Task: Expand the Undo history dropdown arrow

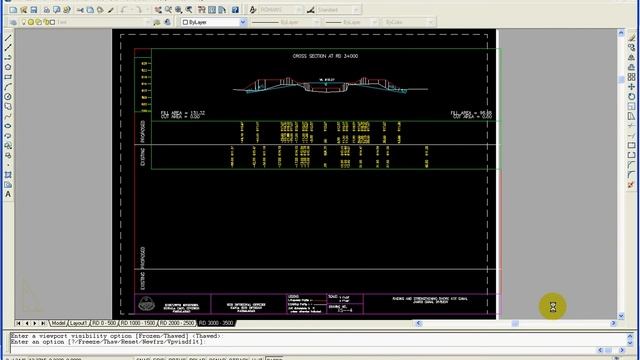Action: point(131,9)
